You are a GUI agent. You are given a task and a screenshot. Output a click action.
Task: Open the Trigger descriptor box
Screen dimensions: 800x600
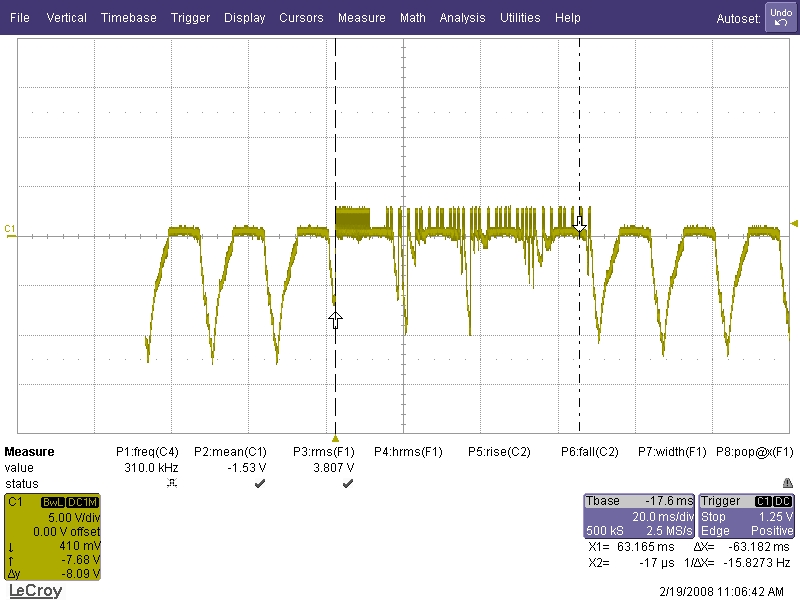(x=746, y=516)
